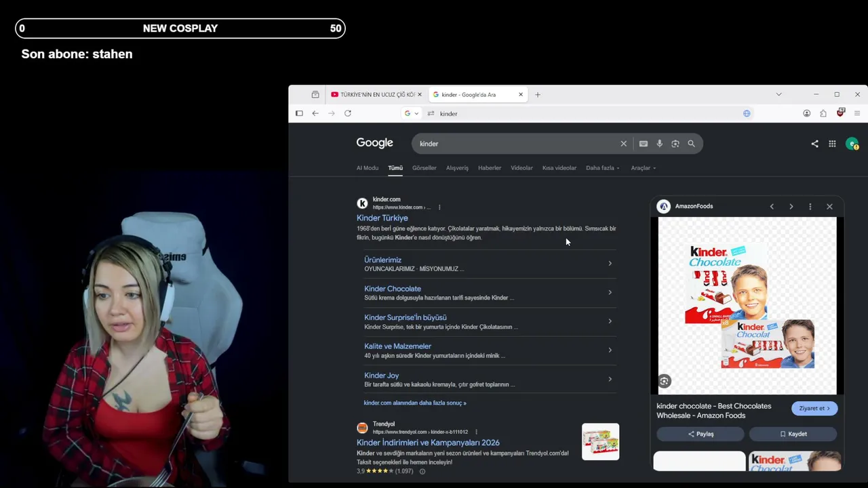Open the on-screen keyboard input tool
Viewport: 868px width, 488px height.
click(644, 144)
